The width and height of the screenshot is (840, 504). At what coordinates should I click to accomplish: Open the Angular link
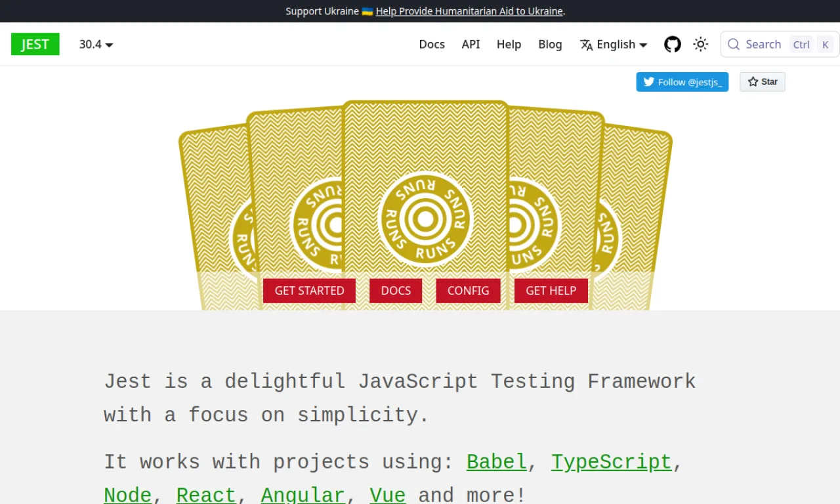click(303, 494)
